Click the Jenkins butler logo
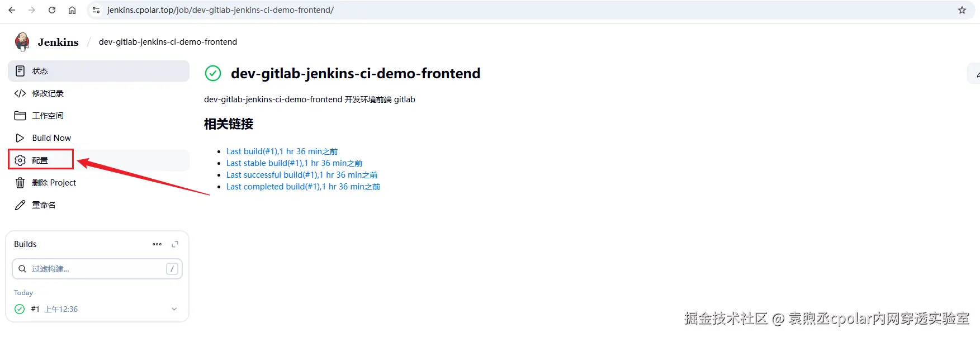The image size is (980, 337). pos(22,42)
